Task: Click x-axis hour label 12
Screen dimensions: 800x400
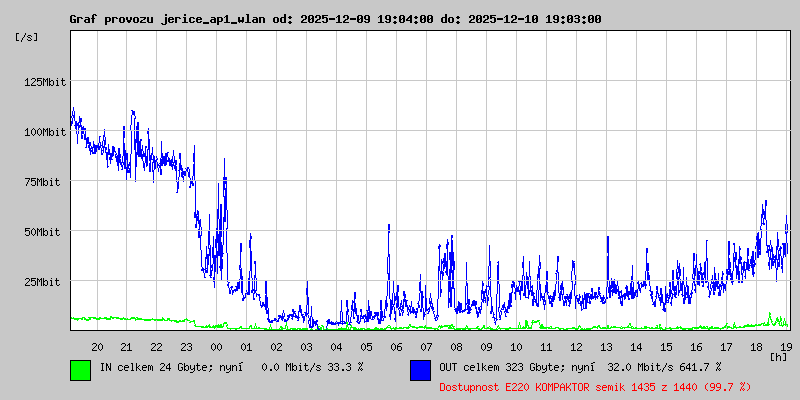Action: point(576,347)
